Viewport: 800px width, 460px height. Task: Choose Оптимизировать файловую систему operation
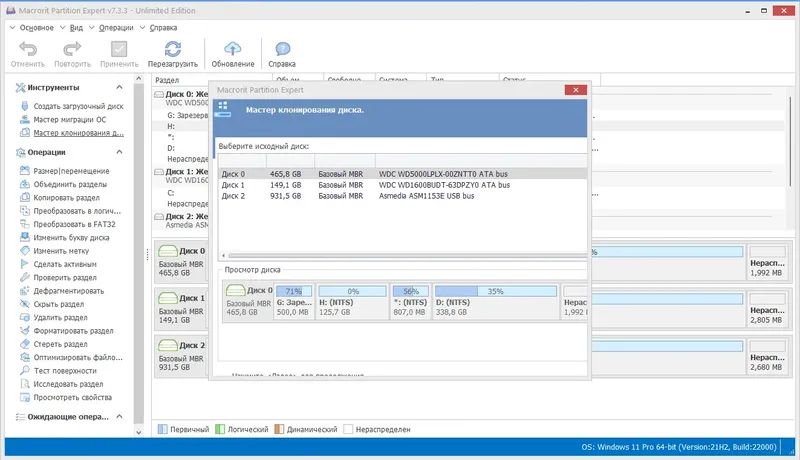78,357
